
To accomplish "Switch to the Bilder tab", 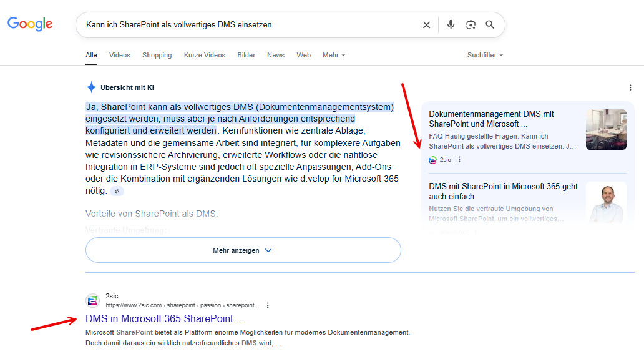I will tap(246, 55).
